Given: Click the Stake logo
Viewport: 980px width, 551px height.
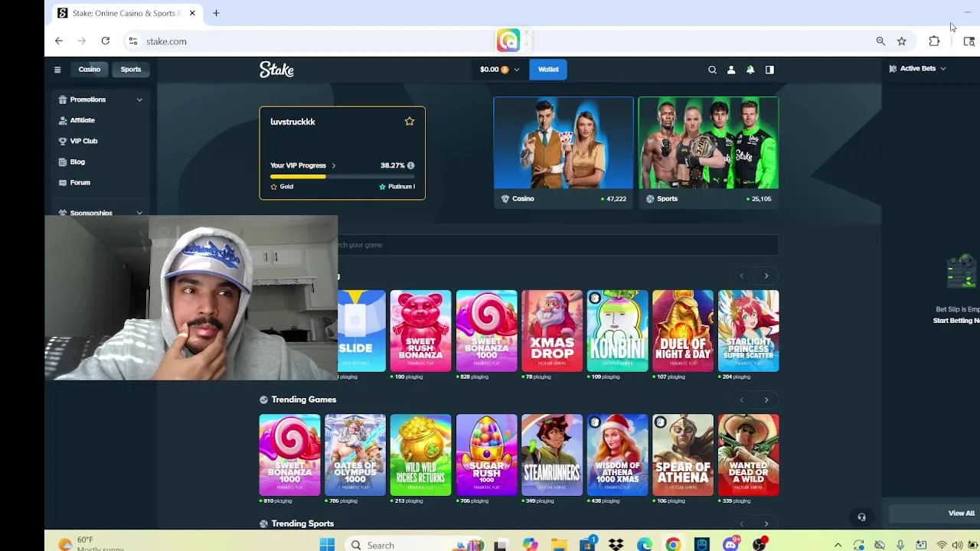Looking at the screenshot, I should pyautogui.click(x=276, y=70).
